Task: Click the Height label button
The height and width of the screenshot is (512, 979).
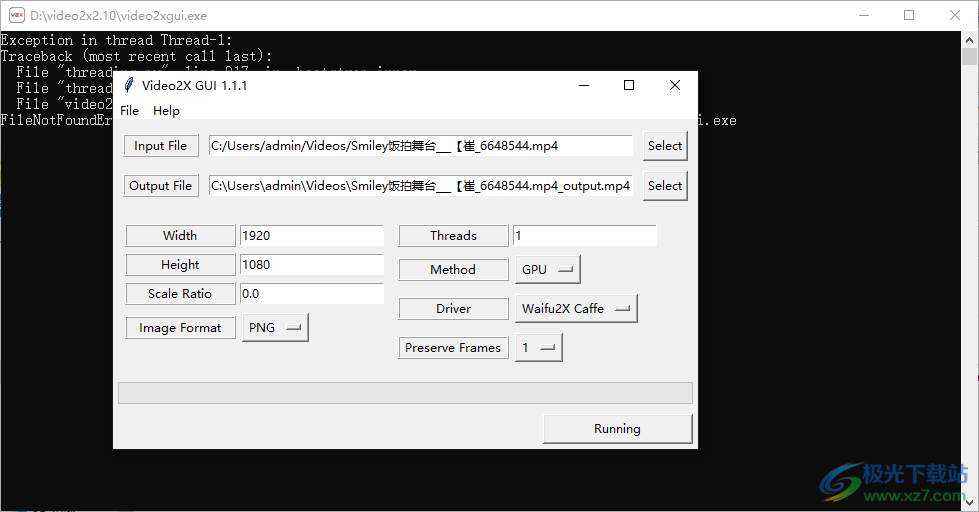Action: pos(180,265)
